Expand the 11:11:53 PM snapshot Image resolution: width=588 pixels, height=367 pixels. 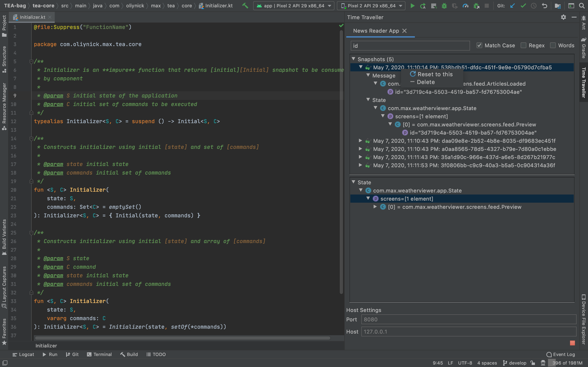point(360,165)
